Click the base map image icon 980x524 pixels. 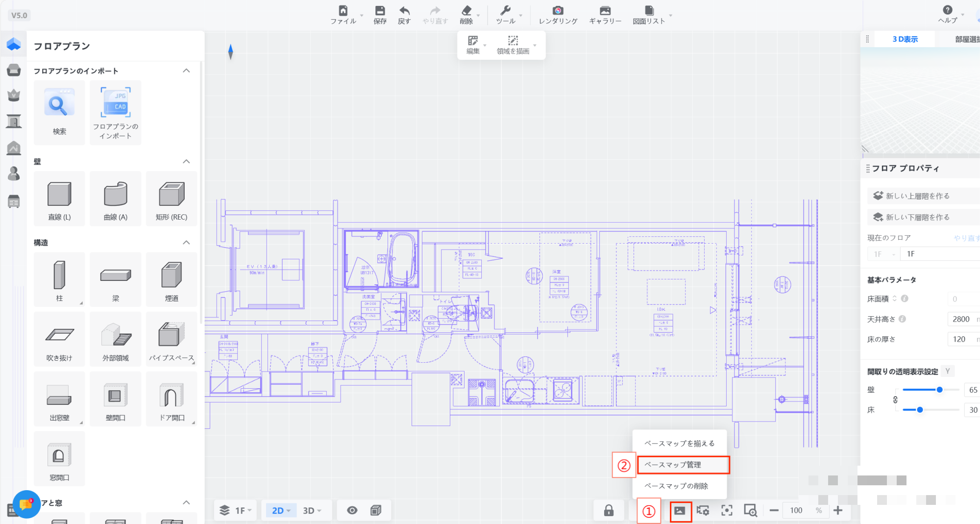pyautogui.click(x=680, y=511)
